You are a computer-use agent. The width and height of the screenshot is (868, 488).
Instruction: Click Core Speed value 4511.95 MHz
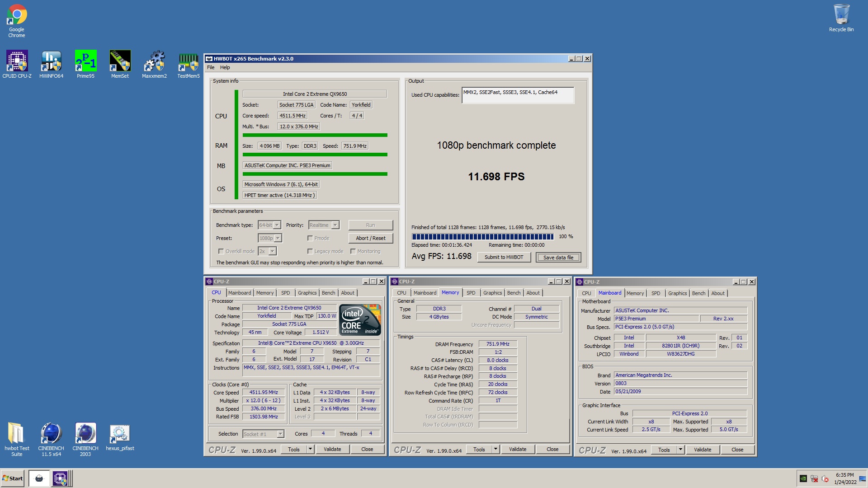click(264, 392)
